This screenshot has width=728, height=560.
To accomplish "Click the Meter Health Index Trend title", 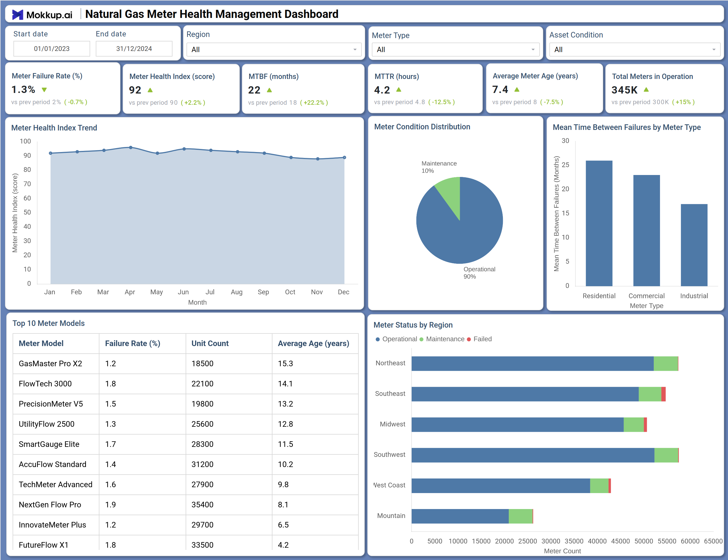I will point(54,128).
